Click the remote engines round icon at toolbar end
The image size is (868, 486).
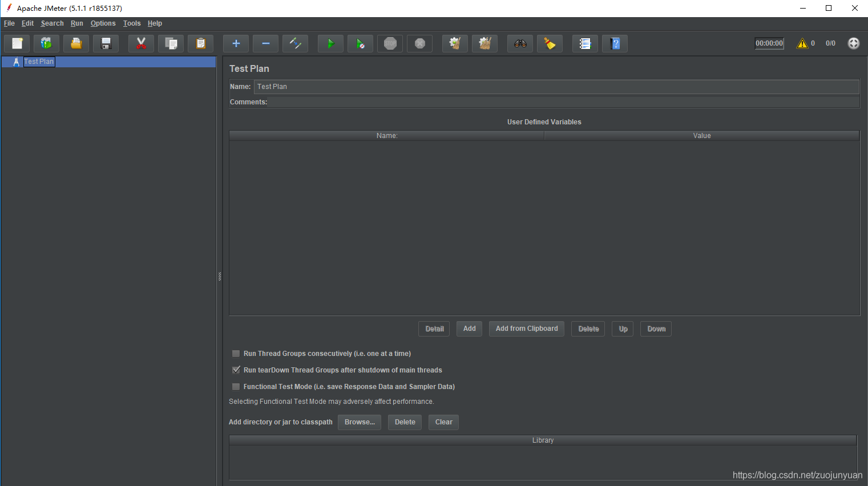(853, 43)
